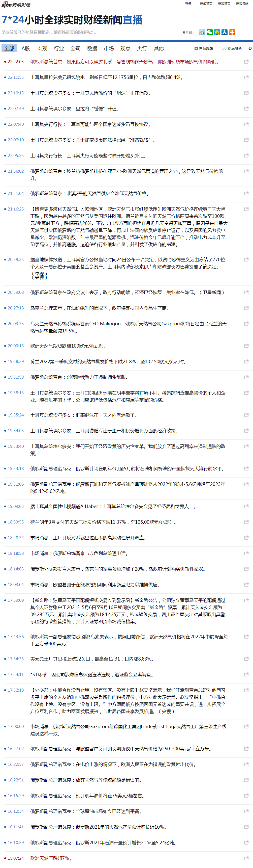Viewport: 253px width, 868px height.
Task: Select the 其他 tab
Action: click(x=159, y=48)
